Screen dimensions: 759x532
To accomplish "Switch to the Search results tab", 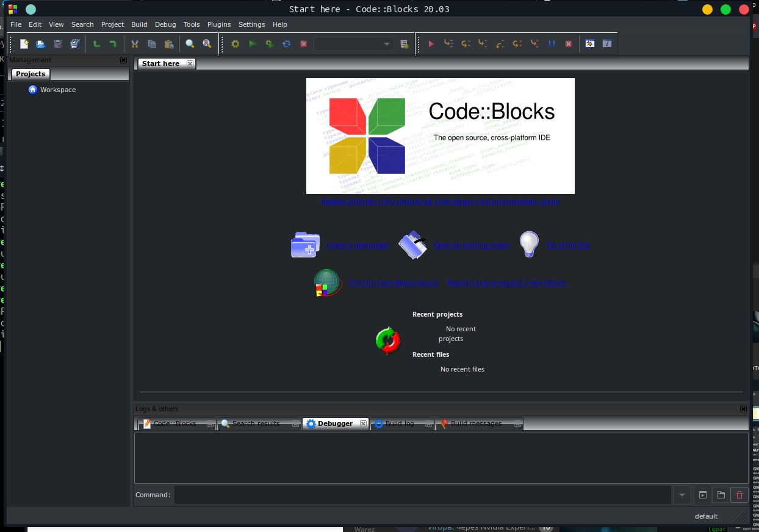I will click(x=259, y=423).
